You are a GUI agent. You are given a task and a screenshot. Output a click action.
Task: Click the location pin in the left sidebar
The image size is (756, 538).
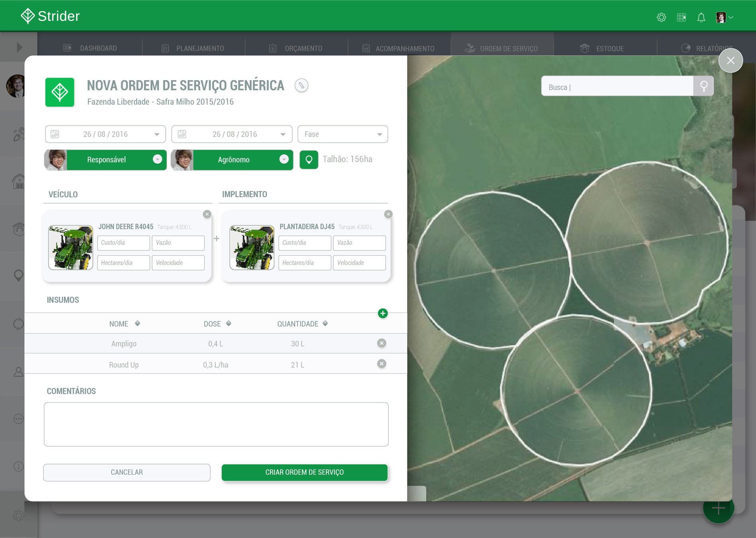(x=18, y=276)
